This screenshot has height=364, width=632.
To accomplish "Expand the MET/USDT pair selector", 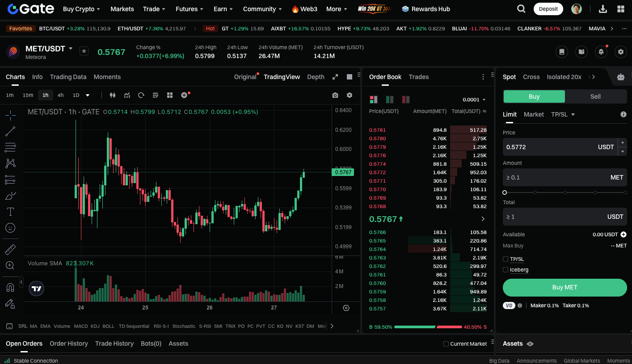I will [x=71, y=48].
